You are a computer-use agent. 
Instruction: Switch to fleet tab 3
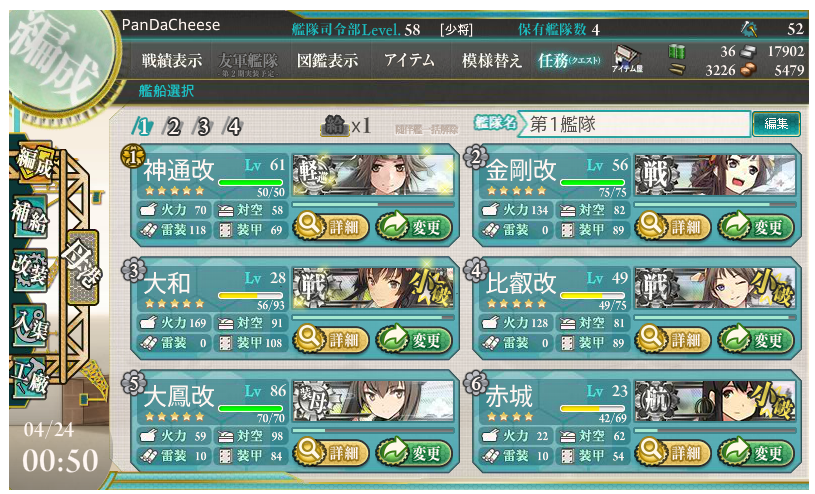(x=203, y=126)
